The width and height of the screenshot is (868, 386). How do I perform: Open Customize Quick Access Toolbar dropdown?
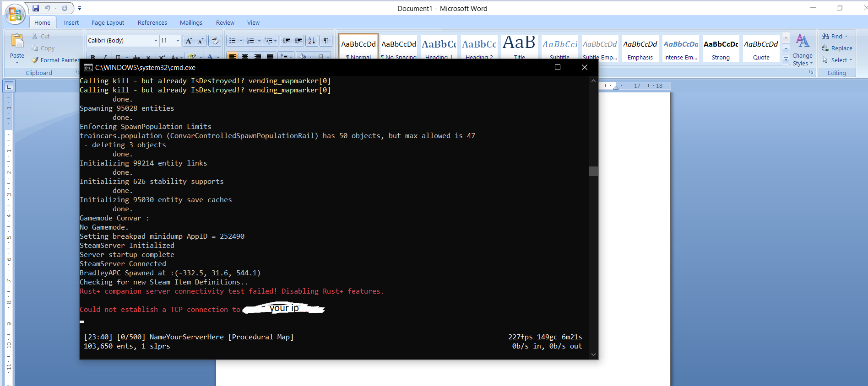tap(80, 8)
